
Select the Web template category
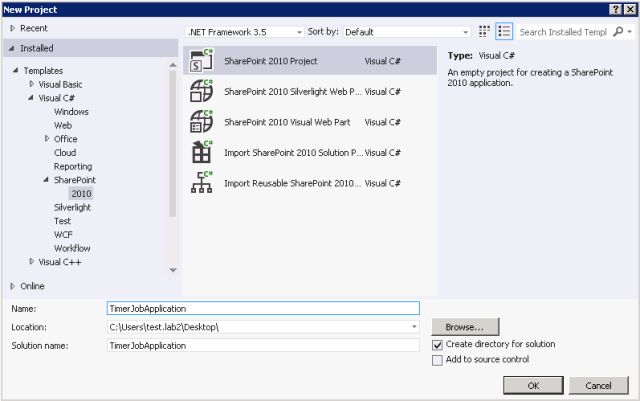click(x=63, y=125)
